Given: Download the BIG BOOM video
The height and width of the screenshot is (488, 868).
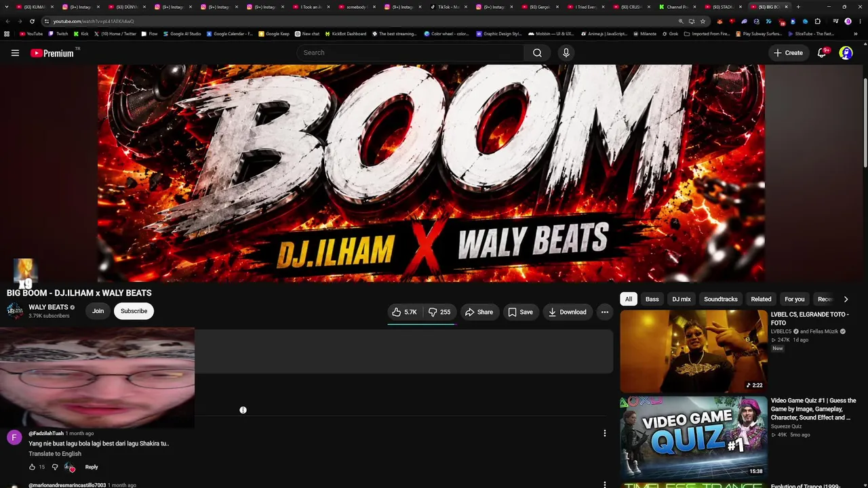Looking at the screenshot, I should tap(567, 312).
